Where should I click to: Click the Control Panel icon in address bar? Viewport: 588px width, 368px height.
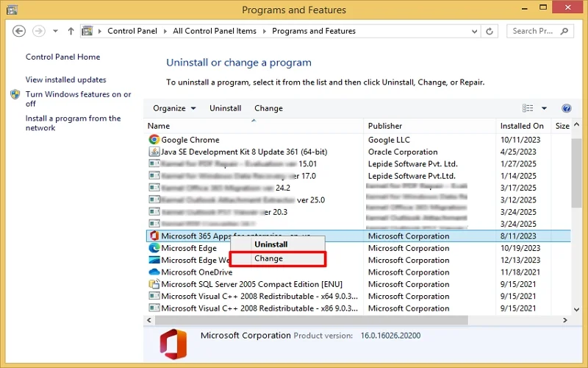tap(87, 31)
